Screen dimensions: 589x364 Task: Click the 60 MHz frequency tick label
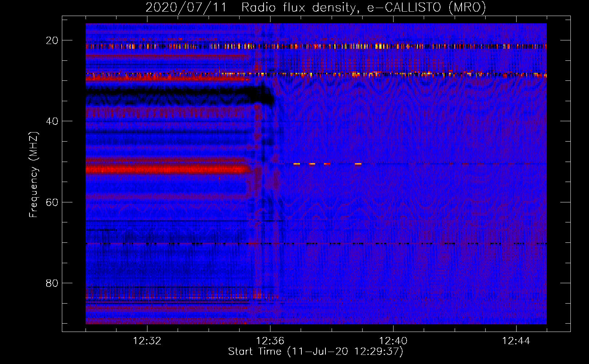[52, 202]
